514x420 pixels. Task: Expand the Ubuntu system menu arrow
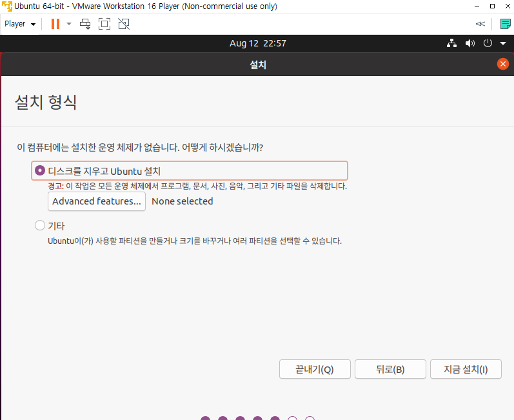[x=503, y=44]
